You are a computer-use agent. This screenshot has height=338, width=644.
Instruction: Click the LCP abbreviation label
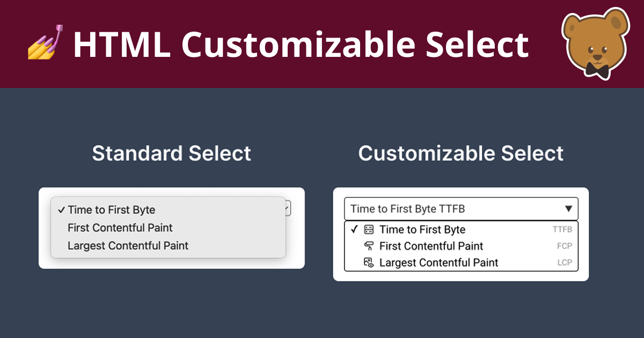[565, 262]
